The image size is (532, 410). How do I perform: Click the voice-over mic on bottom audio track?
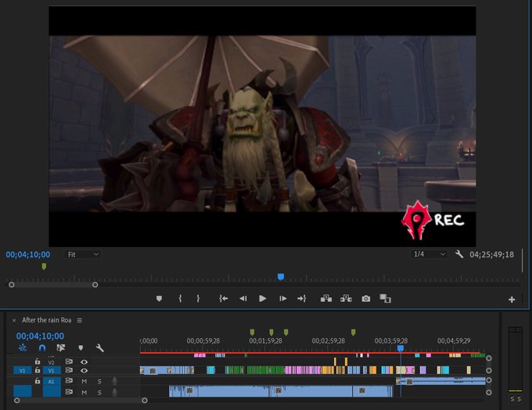[x=115, y=392]
